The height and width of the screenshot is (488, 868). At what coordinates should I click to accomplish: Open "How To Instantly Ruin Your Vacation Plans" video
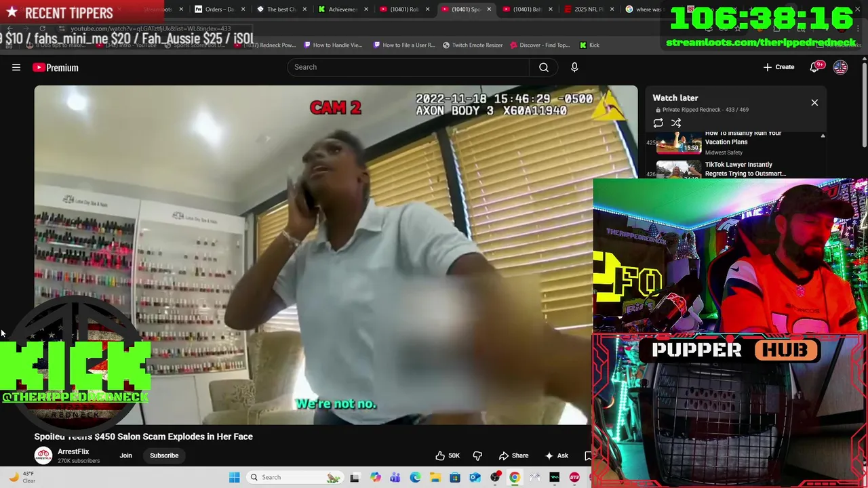(x=743, y=138)
